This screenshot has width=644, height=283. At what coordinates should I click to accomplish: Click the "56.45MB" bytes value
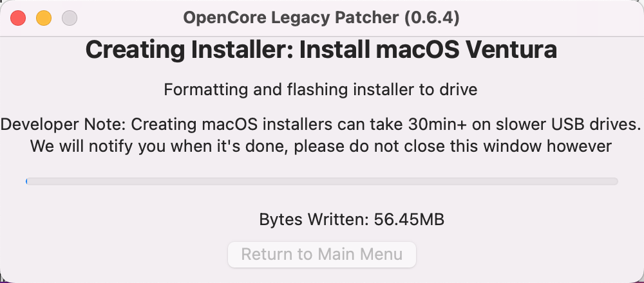coord(410,219)
